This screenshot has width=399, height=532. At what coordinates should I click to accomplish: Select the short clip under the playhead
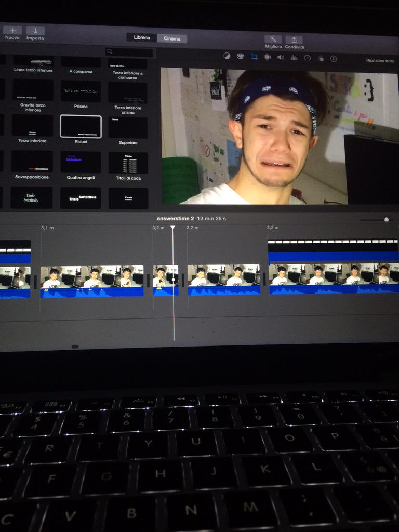tap(166, 280)
